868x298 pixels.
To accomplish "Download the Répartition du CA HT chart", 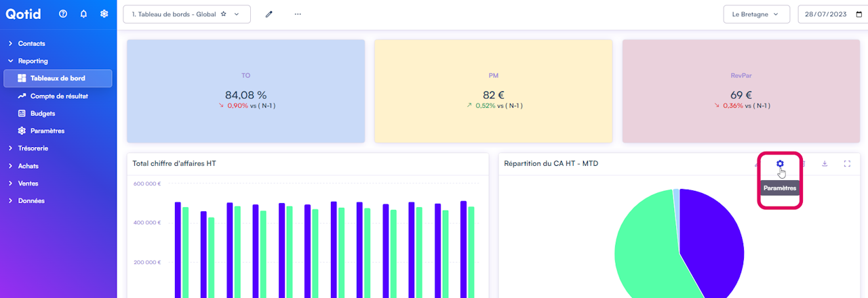I will tap(825, 163).
